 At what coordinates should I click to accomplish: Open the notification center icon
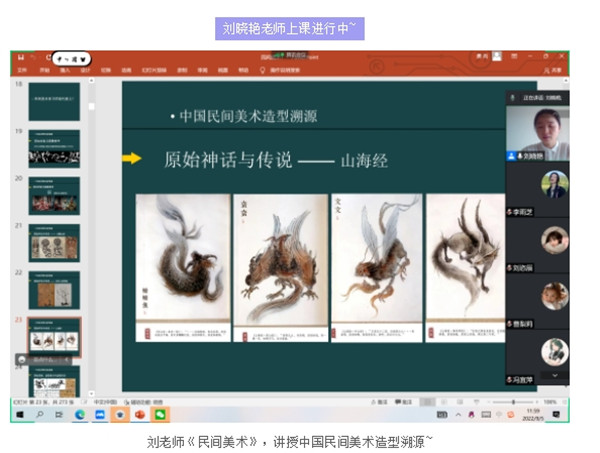tap(557, 415)
